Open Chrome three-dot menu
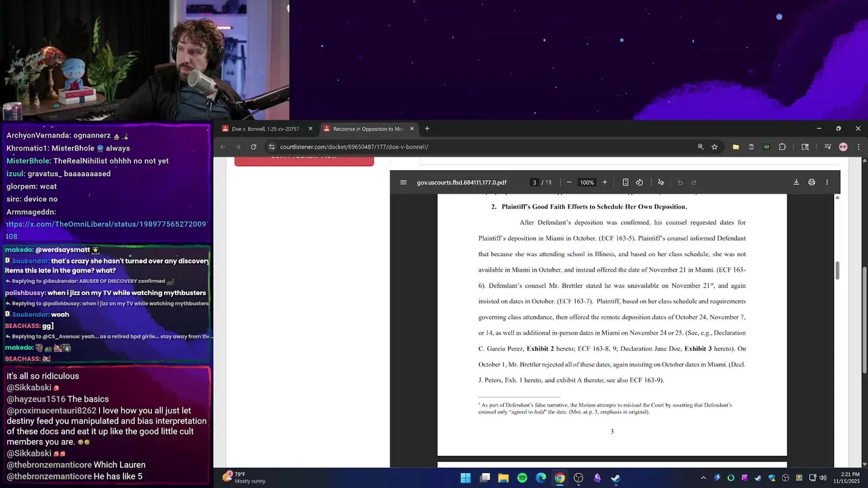 [x=859, y=146]
